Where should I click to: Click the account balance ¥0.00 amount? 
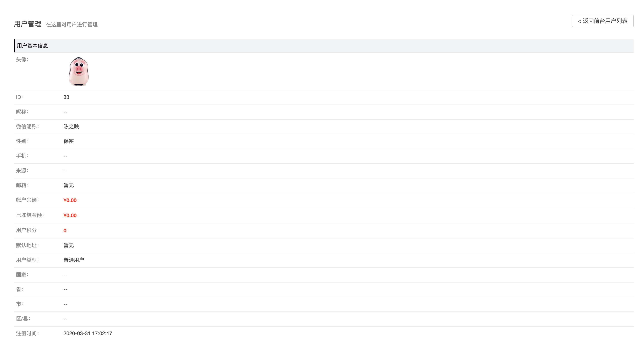[70, 200]
